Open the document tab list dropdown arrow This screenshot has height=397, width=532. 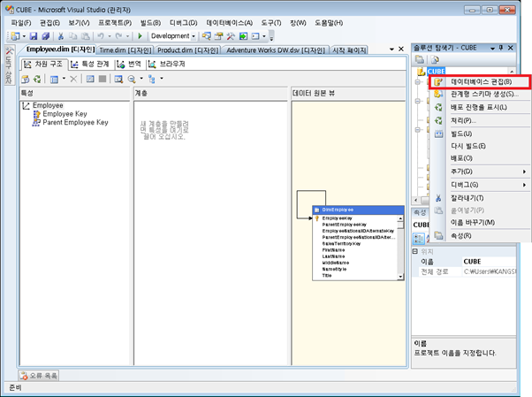click(391, 50)
